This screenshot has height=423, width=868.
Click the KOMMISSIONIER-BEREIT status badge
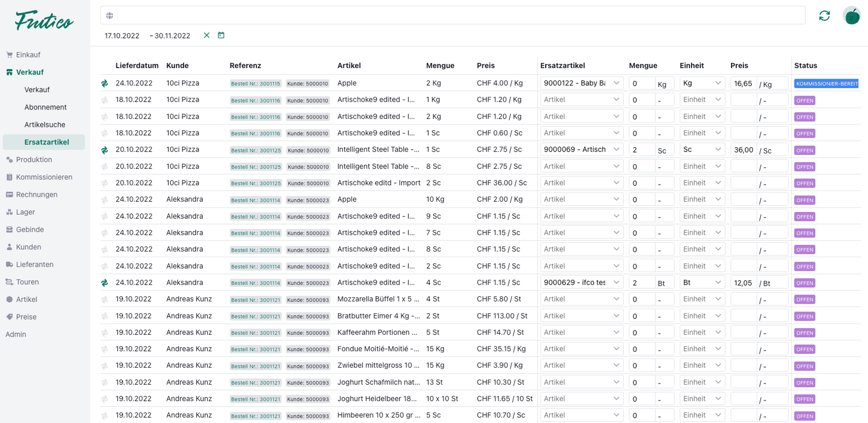pos(826,83)
